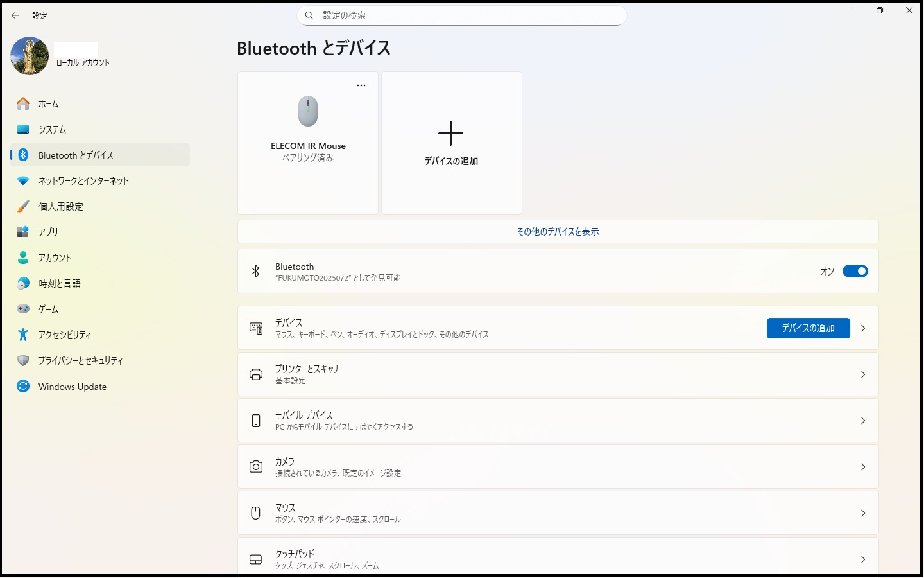Image resolution: width=924 pixels, height=578 pixels.
Task: Click the back arrow in settings header
Action: [15, 15]
